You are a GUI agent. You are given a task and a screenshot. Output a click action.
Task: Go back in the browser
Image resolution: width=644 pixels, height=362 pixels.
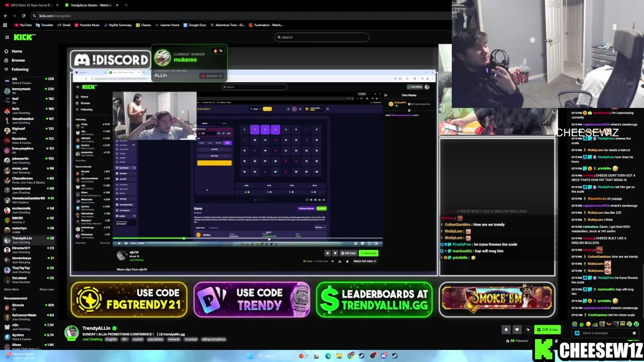(6, 16)
